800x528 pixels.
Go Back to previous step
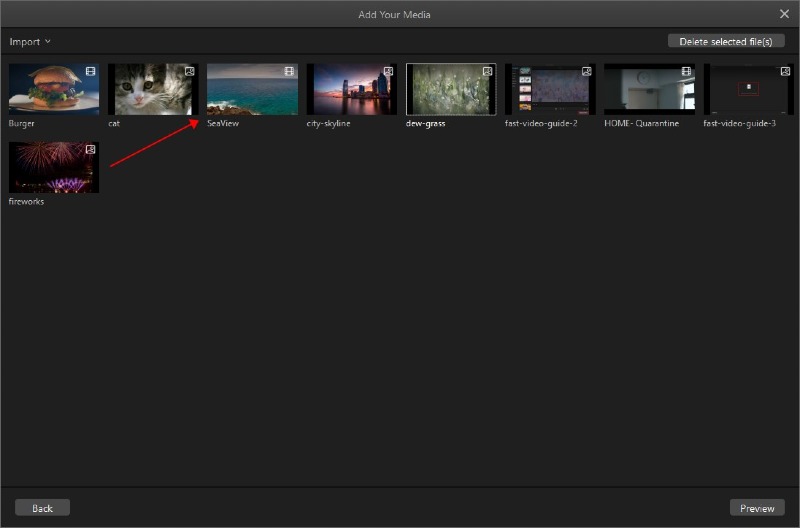[42, 508]
